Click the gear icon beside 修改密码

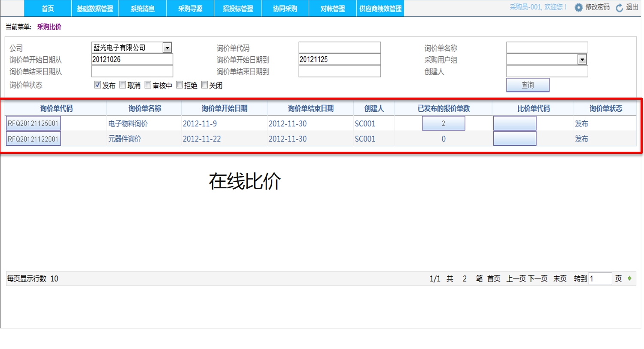(x=579, y=7)
